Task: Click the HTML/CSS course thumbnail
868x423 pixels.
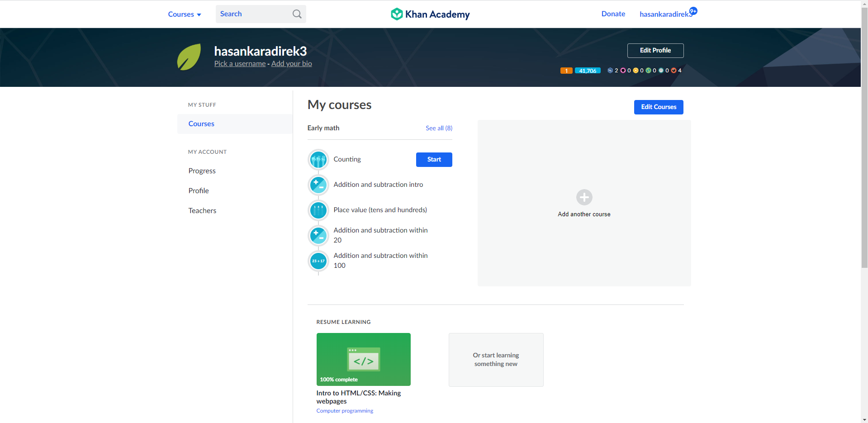Action: 364,359
